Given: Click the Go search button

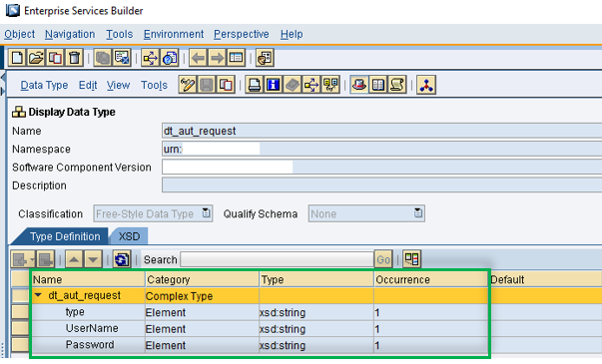Looking at the screenshot, I should coord(383,259).
